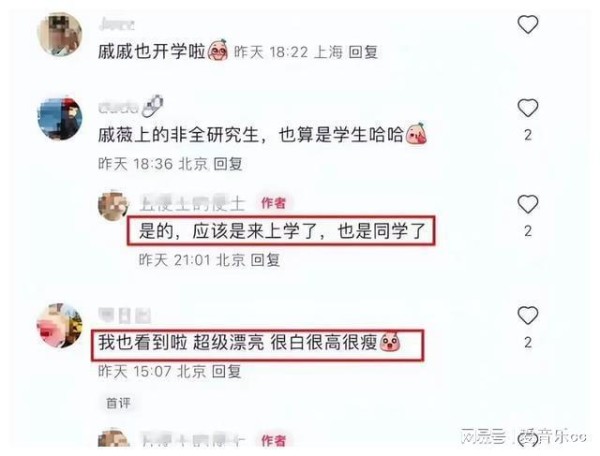Select the 首评 tag
Viewport: 600px width, 456px height.
click(x=118, y=403)
